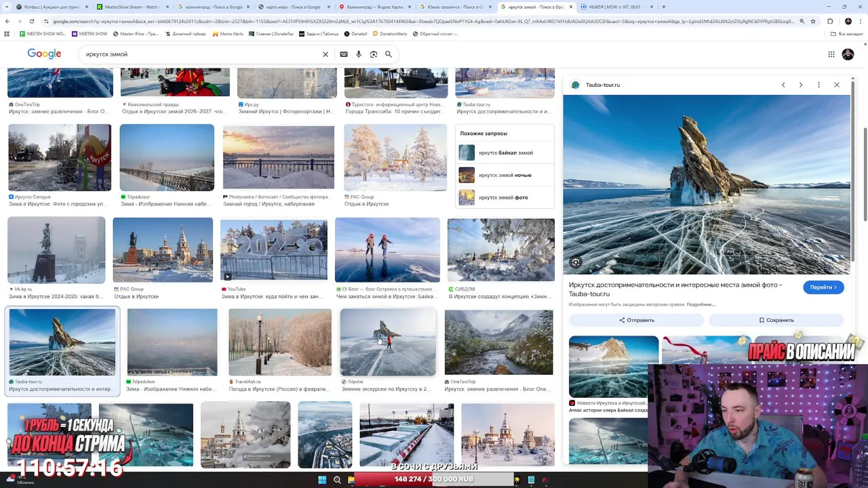The height and width of the screenshot is (488, 868).
Task: Open the Irk.kp.ru foggy monument thumbnail
Action: pos(56,249)
